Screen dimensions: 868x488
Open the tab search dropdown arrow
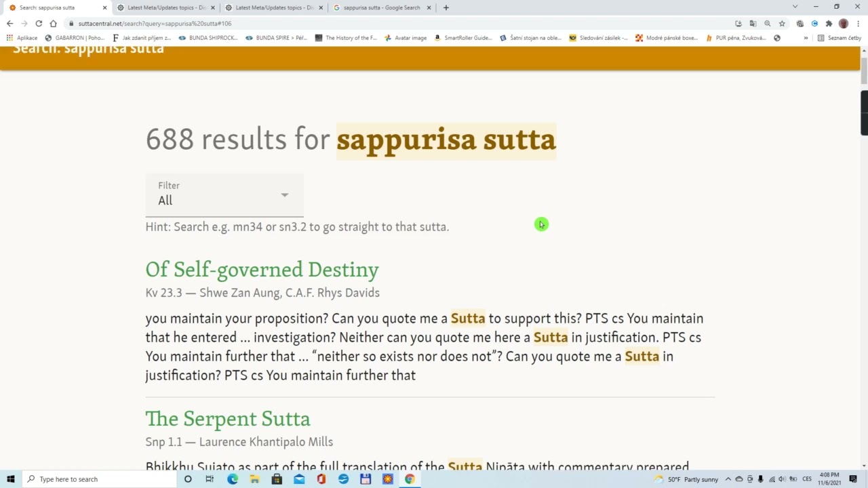point(795,7)
